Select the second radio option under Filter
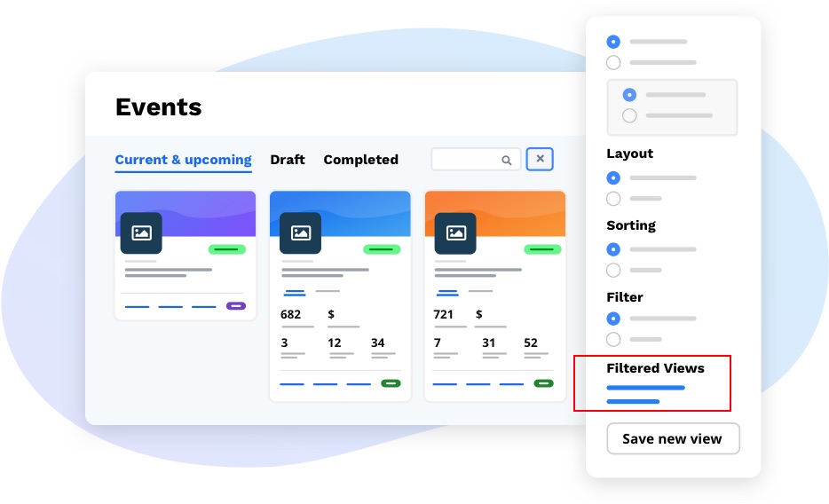This screenshot has width=829, height=504. (613, 339)
